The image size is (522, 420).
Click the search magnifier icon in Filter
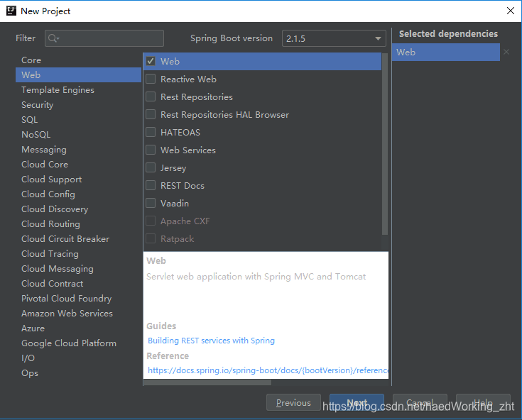[x=53, y=38]
